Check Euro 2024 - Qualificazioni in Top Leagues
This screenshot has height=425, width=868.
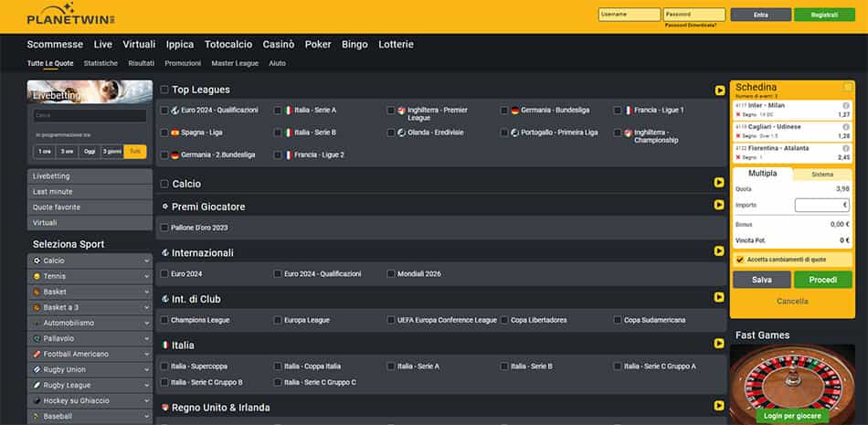[x=164, y=111]
